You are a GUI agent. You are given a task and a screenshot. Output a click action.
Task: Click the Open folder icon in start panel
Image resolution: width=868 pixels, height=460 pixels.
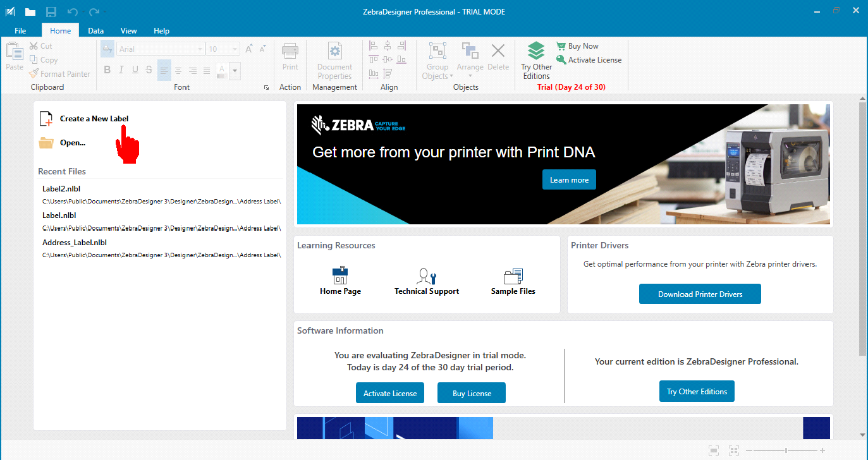pos(46,143)
